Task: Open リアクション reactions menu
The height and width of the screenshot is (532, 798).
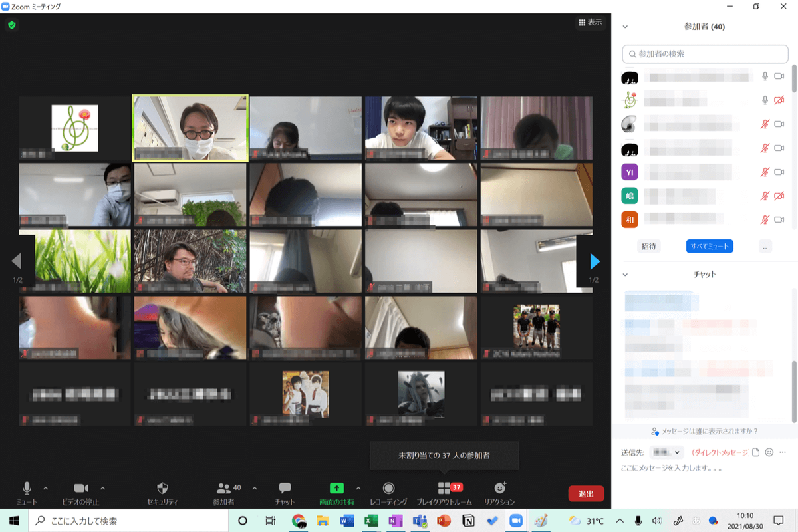Action: pyautogui.click(x=499, y=493)
